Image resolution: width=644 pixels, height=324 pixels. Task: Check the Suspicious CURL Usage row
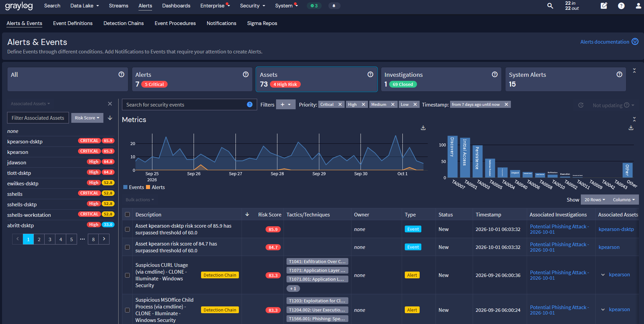[x=127, y=275]
